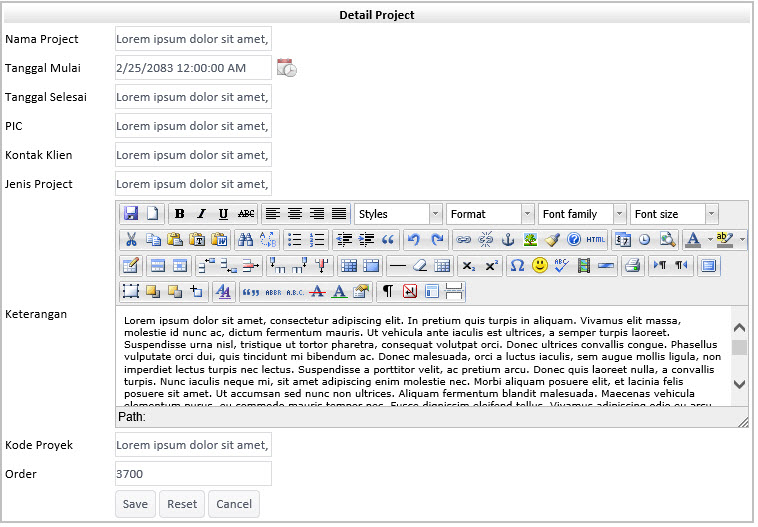
Task: Open the text color picker
Action: point(693,240)
